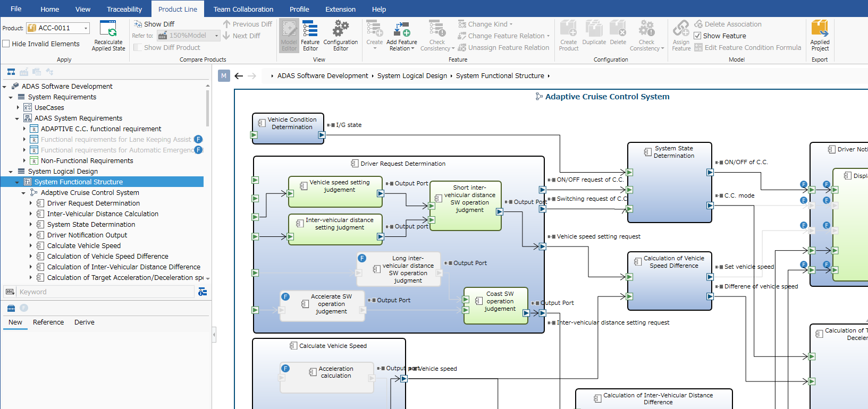
Task: Click the search options icon beside Keyword
Action: 203,292
